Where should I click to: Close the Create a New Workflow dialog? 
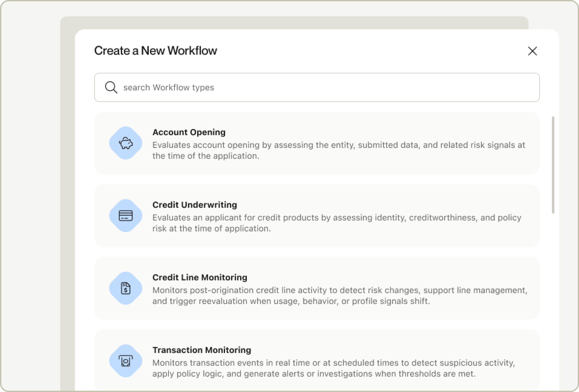click(x=533, y=51)
